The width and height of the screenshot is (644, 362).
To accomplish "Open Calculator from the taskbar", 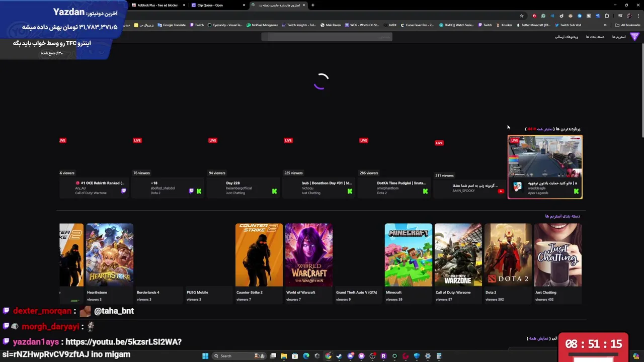I will click(439, 356).
